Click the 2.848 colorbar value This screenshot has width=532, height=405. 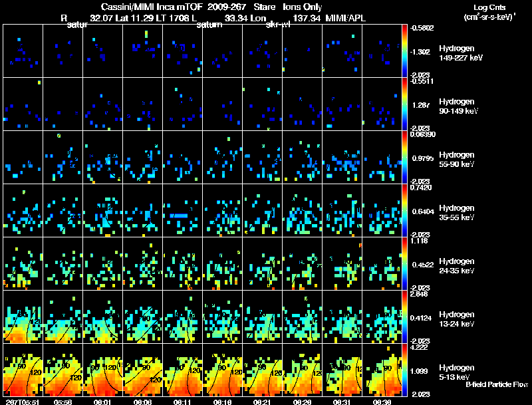click(x=419, y=294)
